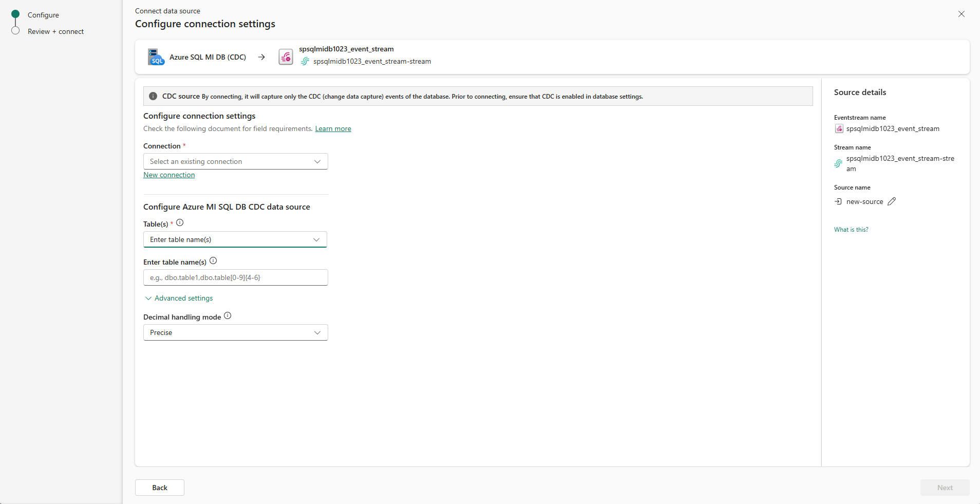Image resolution: width=980 pixels, height=504 pixels.
Task: Click the arrow icon between source and eventstream
Action: pos(261,57)
